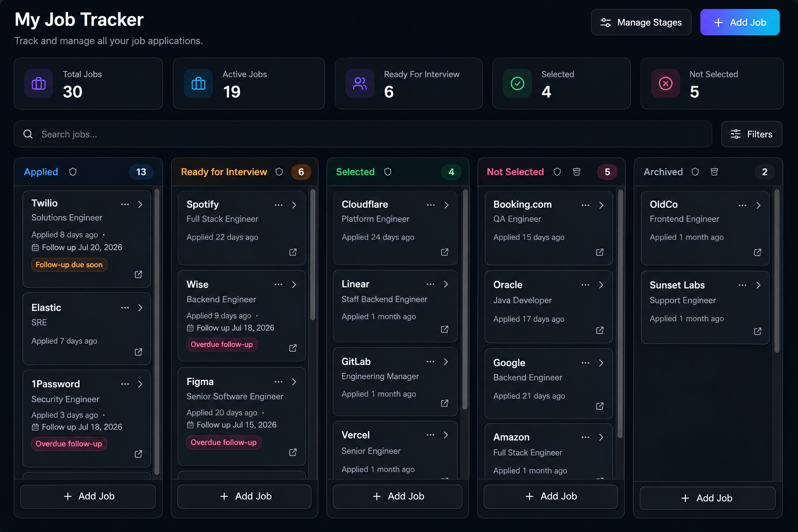The height and width of the screenshot is (532, 798).
Task: Open external link on Cloudflare card
Action: (x=445, y=252)
